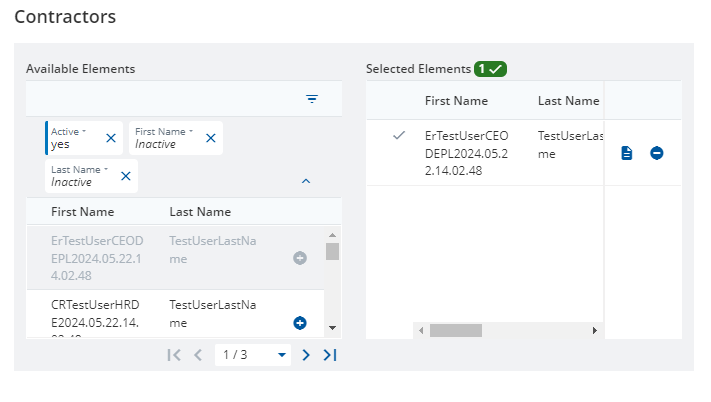
Task: Remove the First Name filter chip
Action: [210, 138]
